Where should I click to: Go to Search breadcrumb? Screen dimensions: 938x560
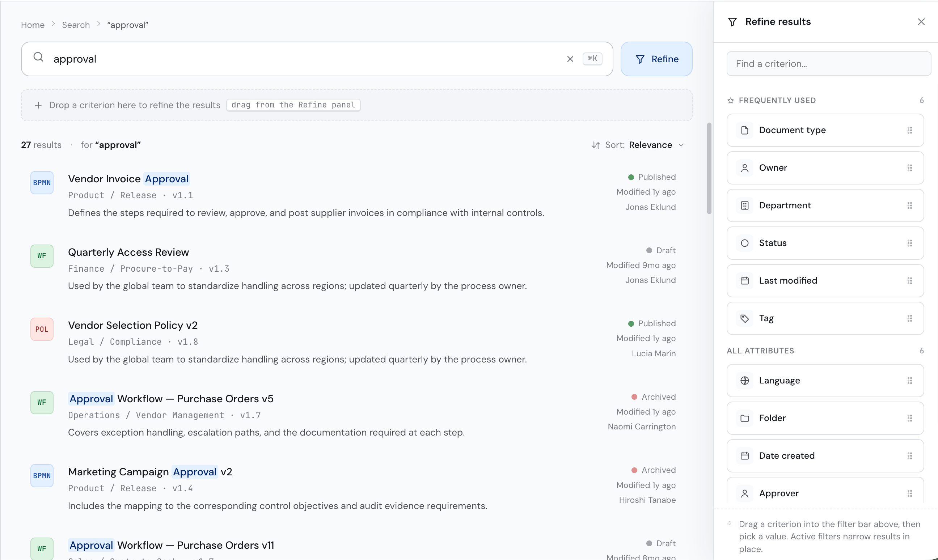76,25
